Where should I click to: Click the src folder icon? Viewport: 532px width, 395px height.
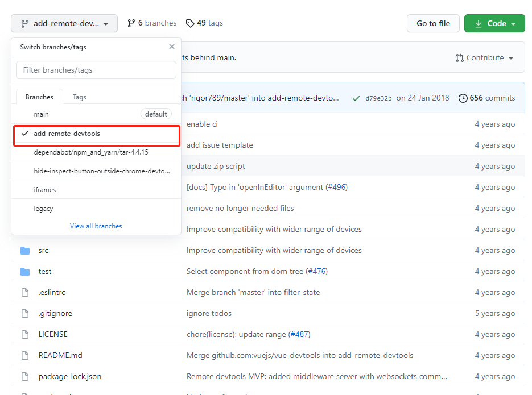click(x=25, y=250)
